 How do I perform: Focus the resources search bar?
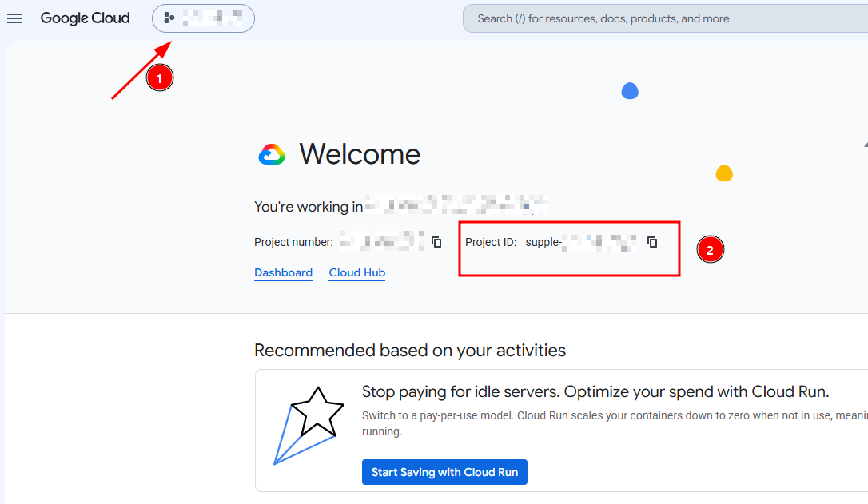point(664,18)
